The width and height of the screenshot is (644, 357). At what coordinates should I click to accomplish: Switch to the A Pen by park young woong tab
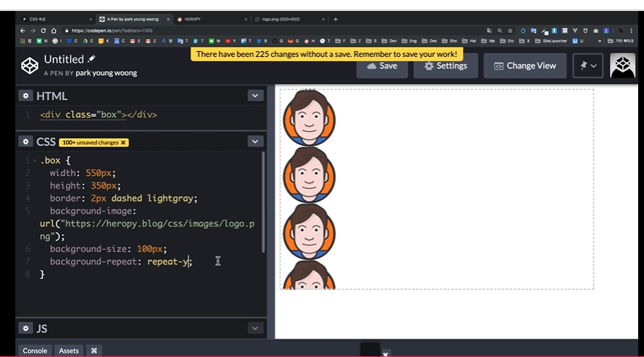[134, 19]
